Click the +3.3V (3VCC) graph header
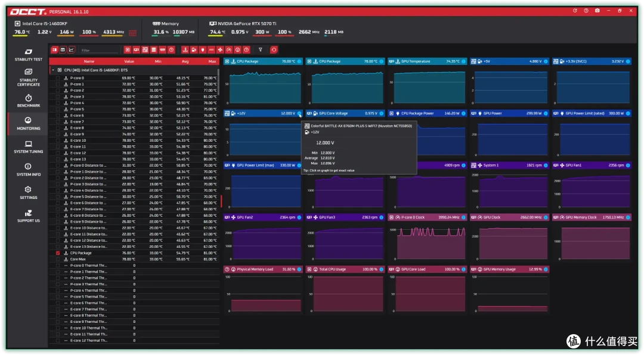The image size is (644, 355). click(592, 61)
